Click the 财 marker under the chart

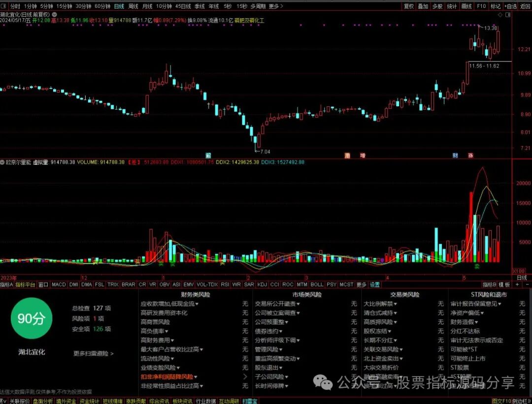[455, 155]
